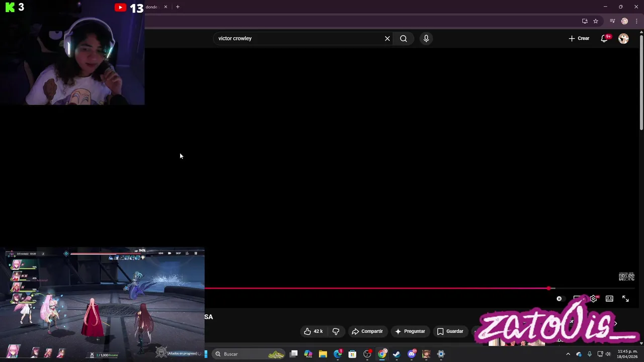Open the YouTube account avatar menu
Viewport: 644px width, 362px height.
623,38
